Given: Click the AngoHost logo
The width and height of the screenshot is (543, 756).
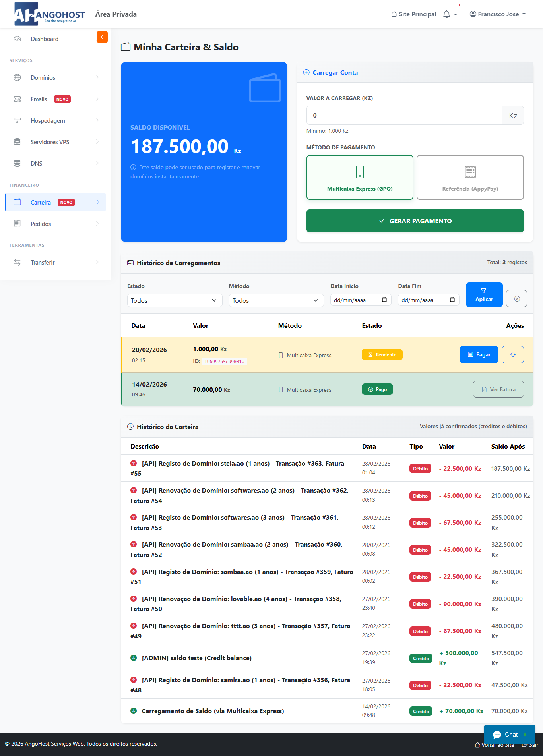Looking at the screenshot, I should 50,14.
